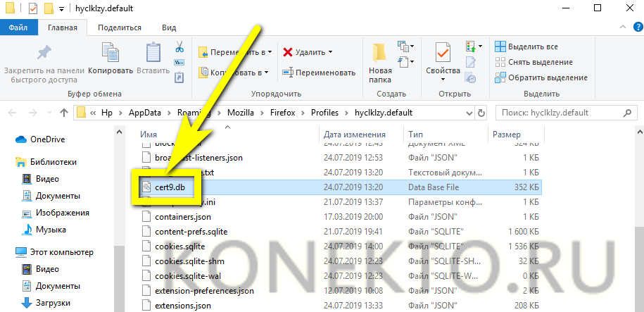
Task: Open the address bar history dropdown
Action: coord(469,113)
